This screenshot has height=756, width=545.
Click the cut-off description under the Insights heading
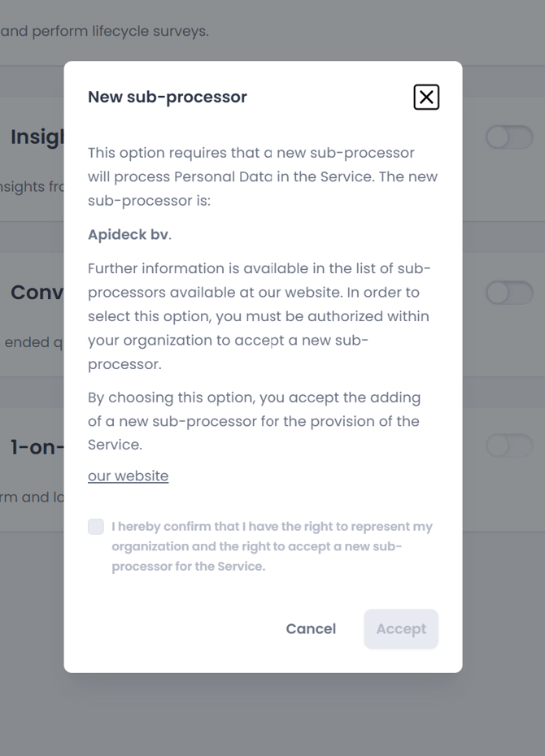coord(33,187)
